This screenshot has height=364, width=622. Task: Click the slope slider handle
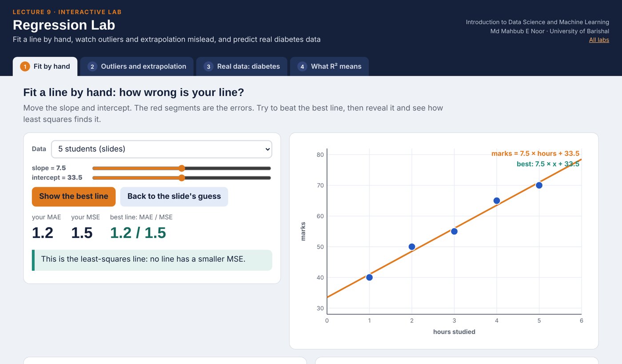(181, 168)
